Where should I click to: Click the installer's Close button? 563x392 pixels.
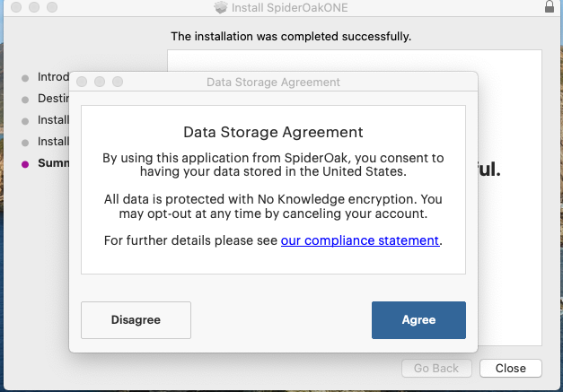coord(510,368)
